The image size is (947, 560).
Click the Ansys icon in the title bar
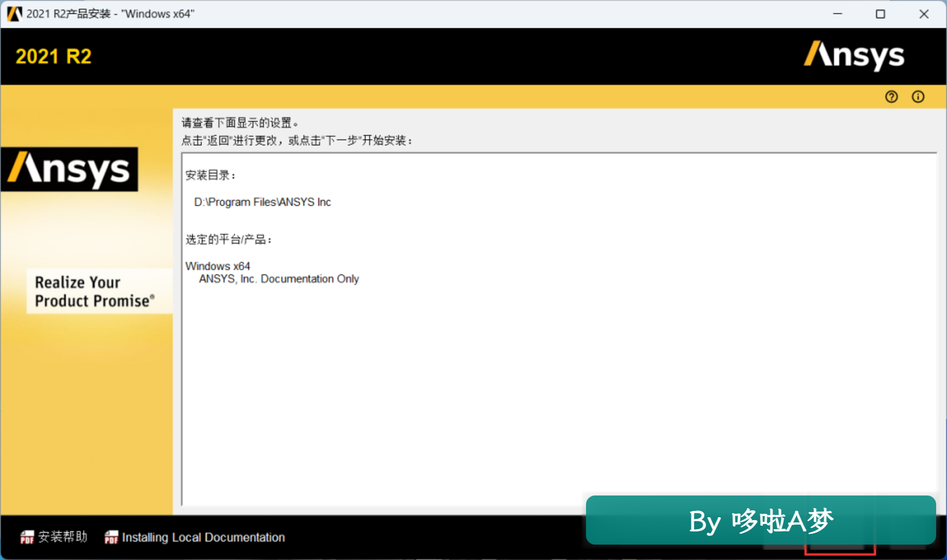click(x=14, y=14)
